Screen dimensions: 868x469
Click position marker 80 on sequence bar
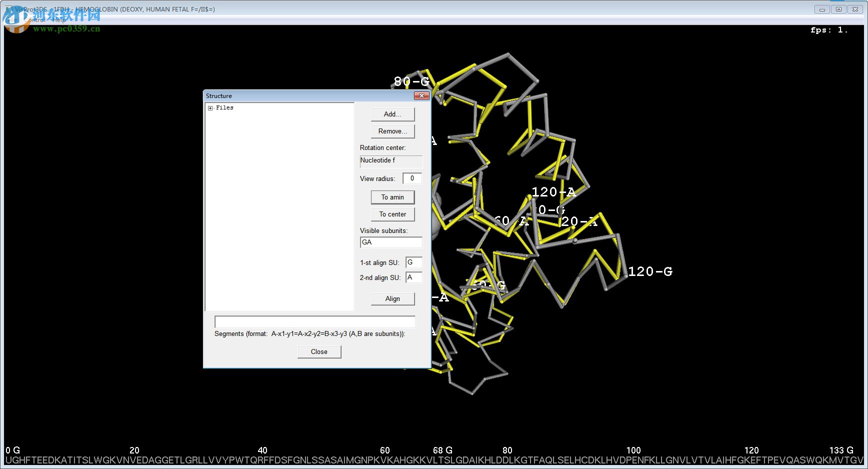click(507, 450)
